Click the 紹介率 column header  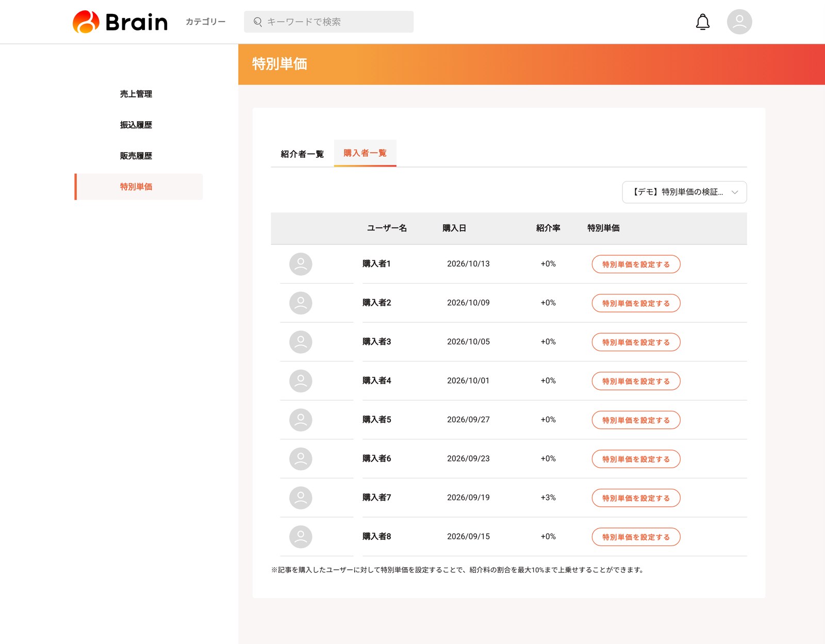[548, 228]
